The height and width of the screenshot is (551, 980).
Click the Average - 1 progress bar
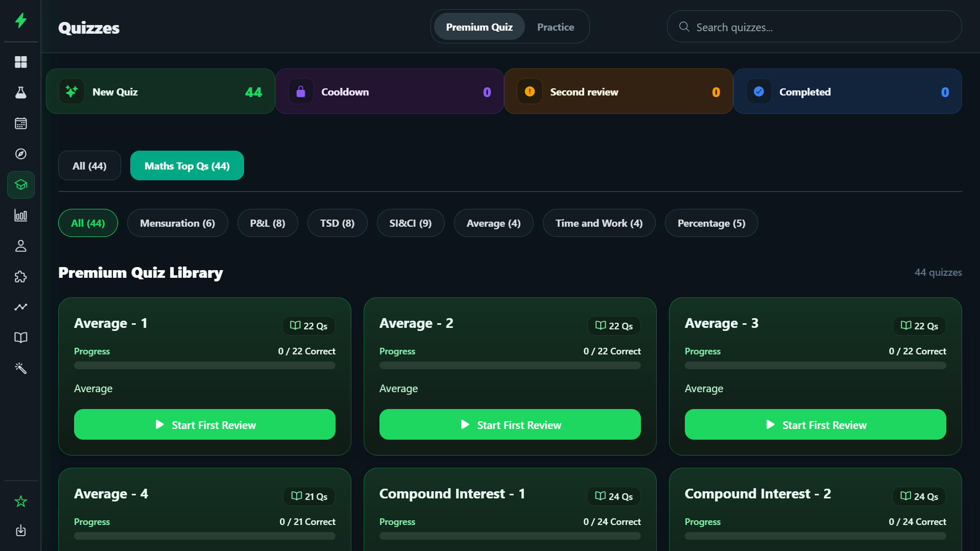[205, 365]
